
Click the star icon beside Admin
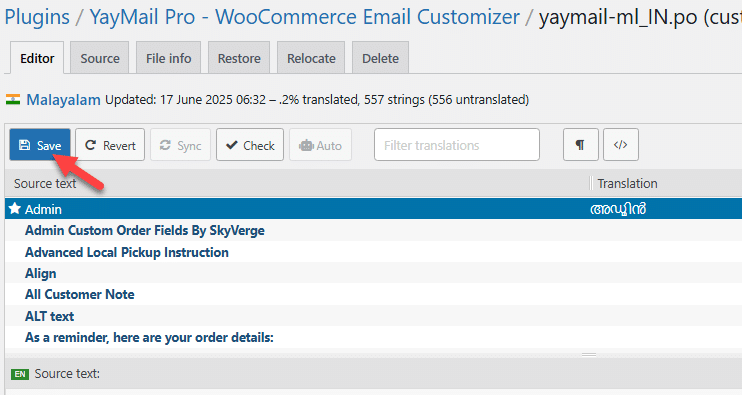(x=15, y=209)
